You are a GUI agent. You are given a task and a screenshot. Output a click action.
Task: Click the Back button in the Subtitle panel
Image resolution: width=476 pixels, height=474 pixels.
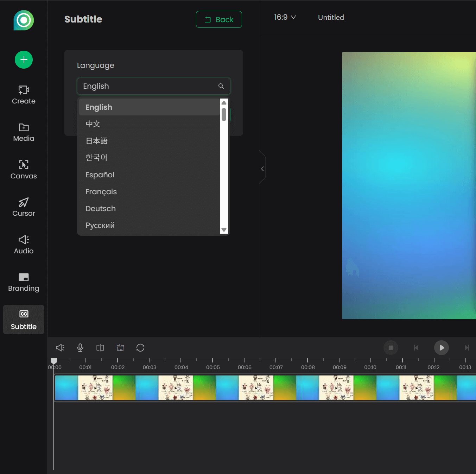pyautogui.click(x=218, y=19)
